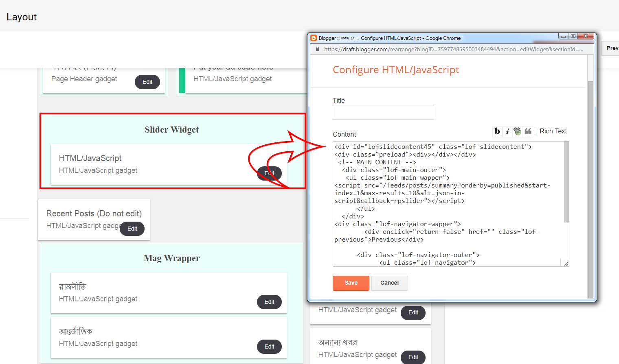Screen dimensions: 619x364
Task: Click the আন্তর্জাতিক gadget title
Action: click(76, 331)
